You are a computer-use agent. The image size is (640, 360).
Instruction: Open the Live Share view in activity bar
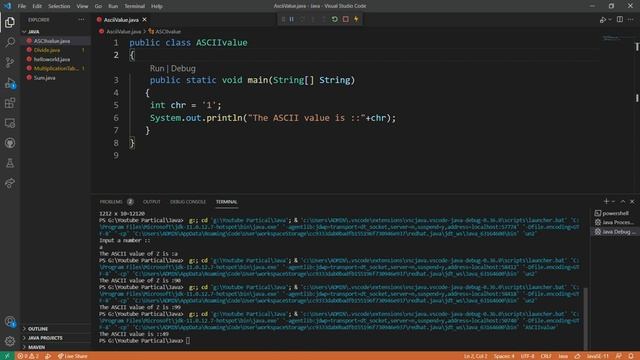(10, 183)
